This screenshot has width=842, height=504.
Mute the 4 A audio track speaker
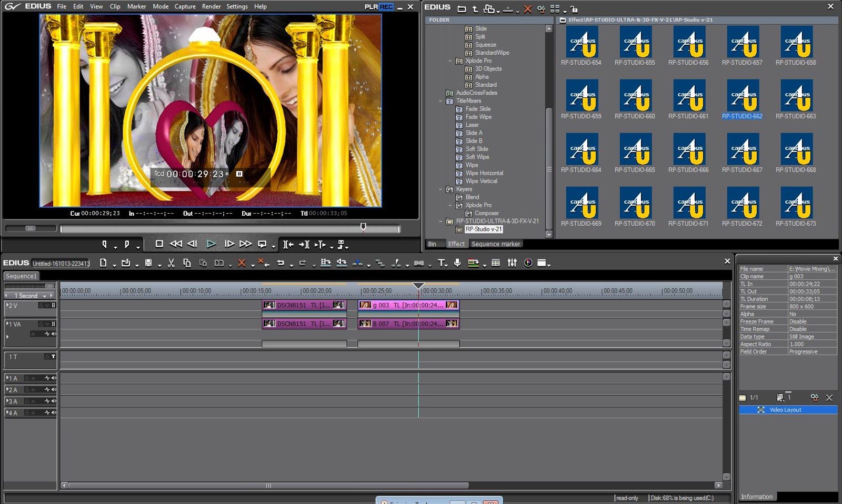coord(54,412)
